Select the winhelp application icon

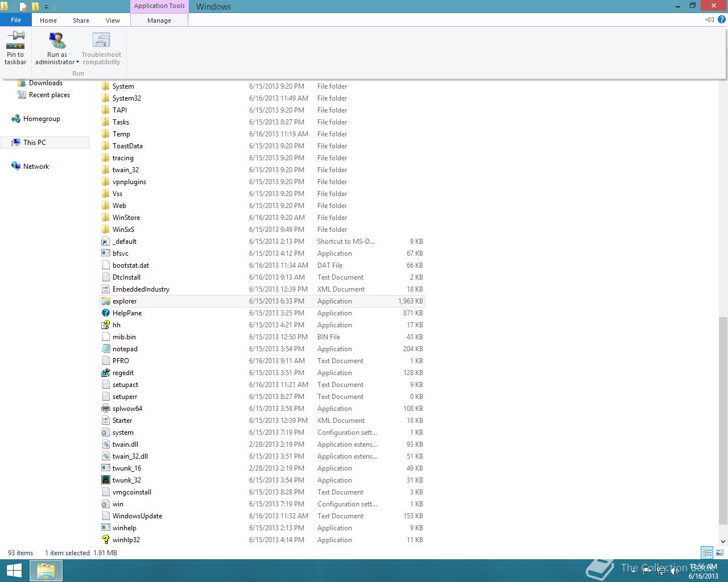pyautogui.click(x=105, y=528)
